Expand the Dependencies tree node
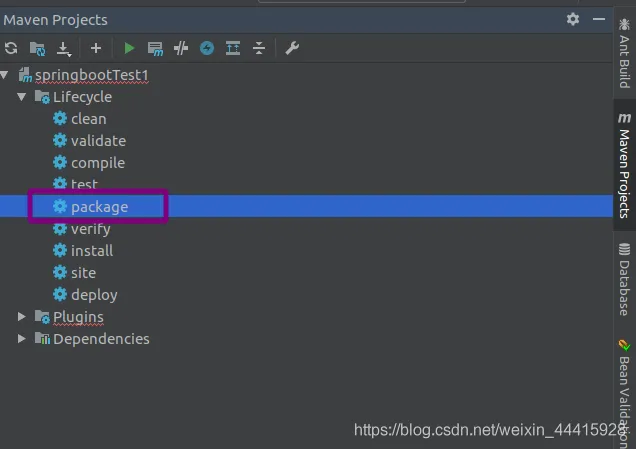 coord(22,339)
